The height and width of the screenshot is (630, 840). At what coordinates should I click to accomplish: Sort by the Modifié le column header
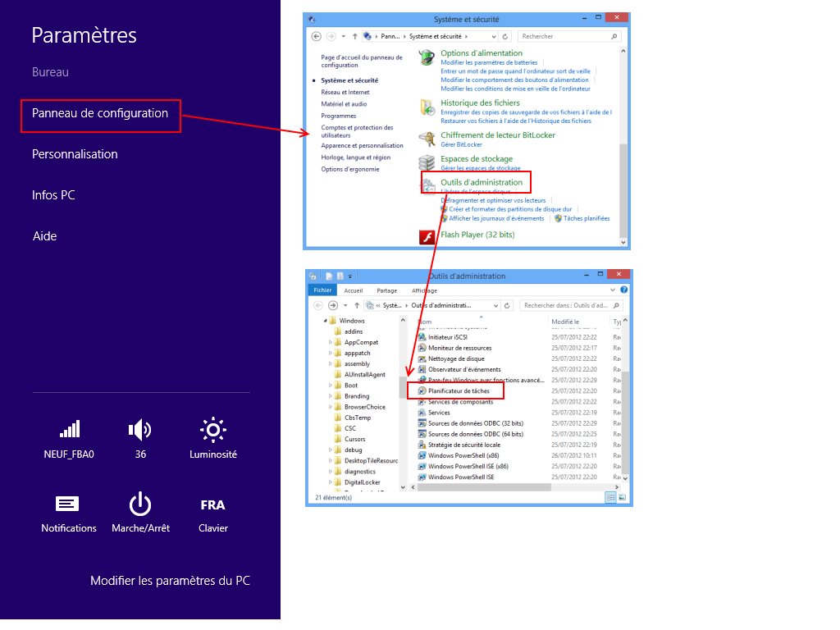pos(565,322)
